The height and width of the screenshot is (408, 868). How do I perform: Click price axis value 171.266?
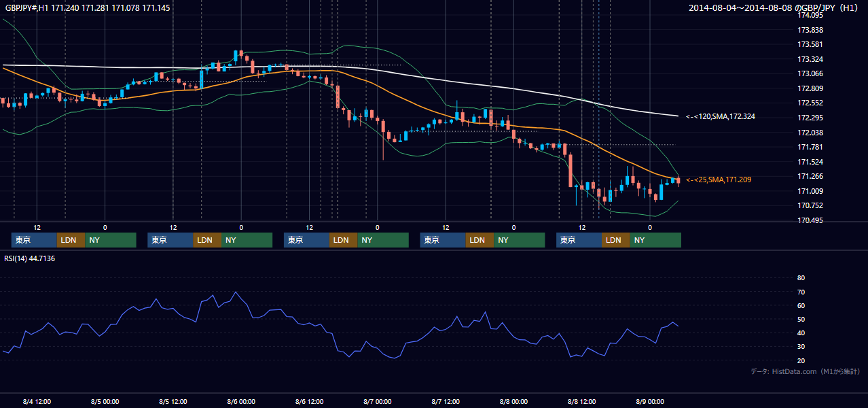coord(810,176)
